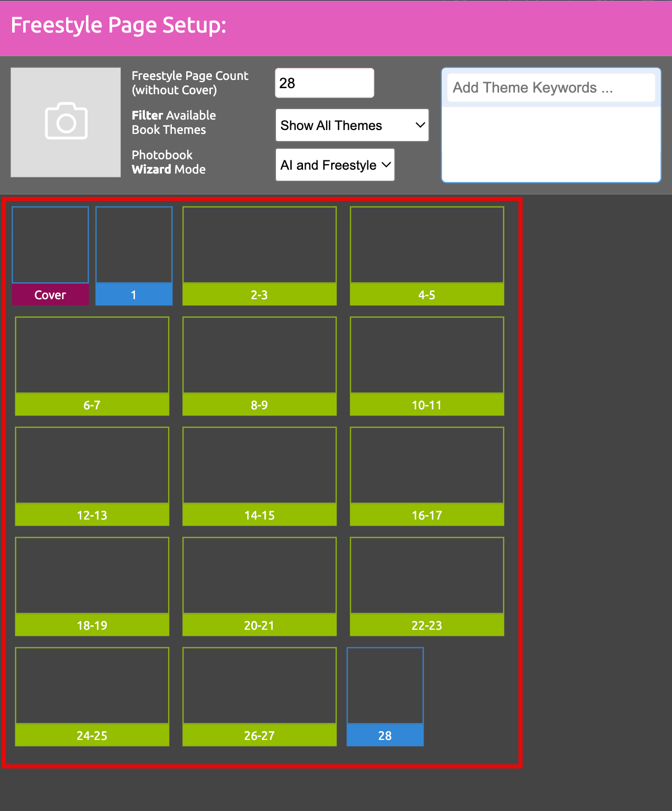
Task: Select the Cover page thumbnail
Action: (x=50, y=245)
